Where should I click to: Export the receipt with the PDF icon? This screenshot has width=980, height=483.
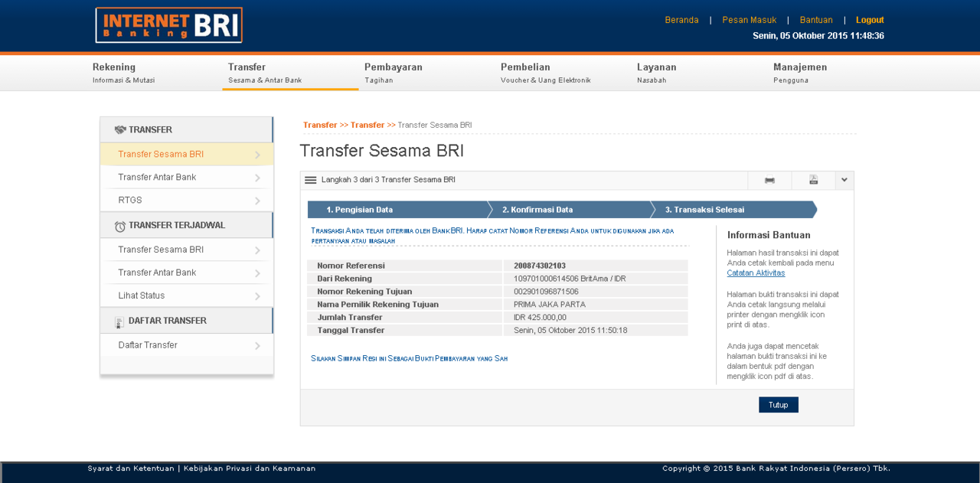[813, 180]
